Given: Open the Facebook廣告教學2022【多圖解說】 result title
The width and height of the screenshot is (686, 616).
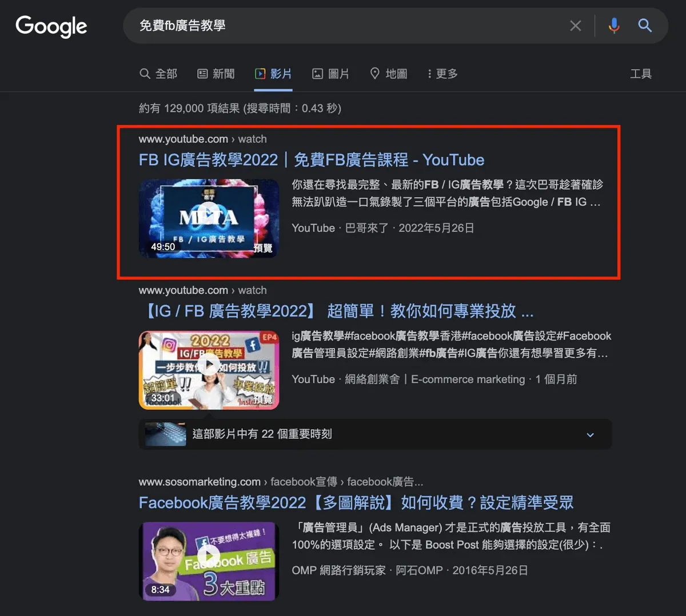Looking at the screenshot, I should (x=356, y=503).
